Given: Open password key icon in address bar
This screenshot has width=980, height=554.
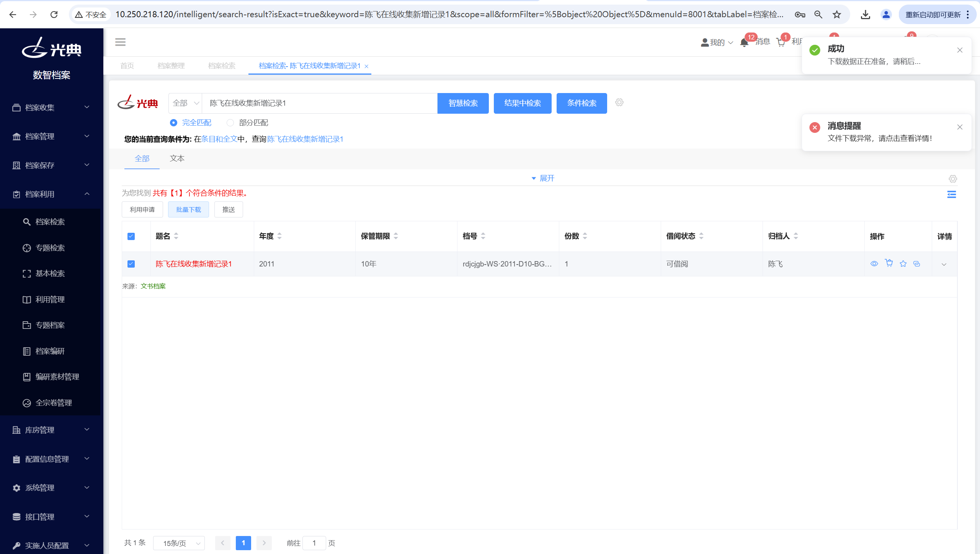Looking at the screenshot, I should point(800,15).
